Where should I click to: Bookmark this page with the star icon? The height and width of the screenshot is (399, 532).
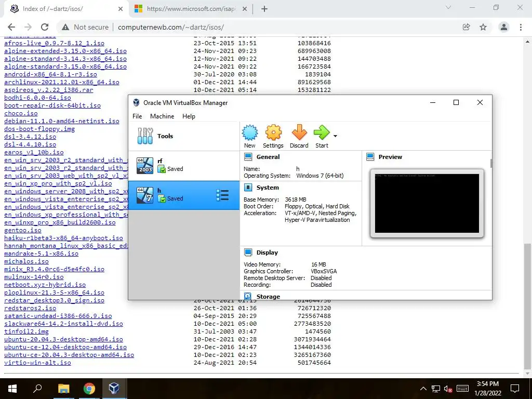click(483, 27)
